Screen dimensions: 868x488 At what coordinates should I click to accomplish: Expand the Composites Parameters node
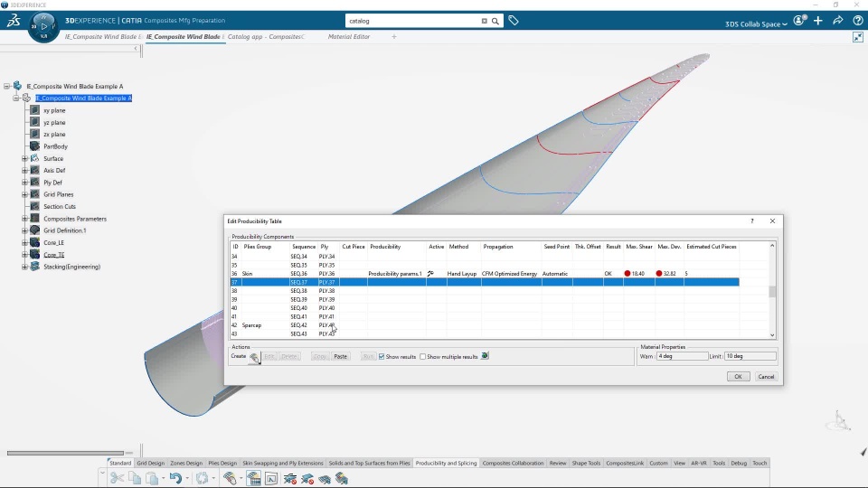point(25,219)
